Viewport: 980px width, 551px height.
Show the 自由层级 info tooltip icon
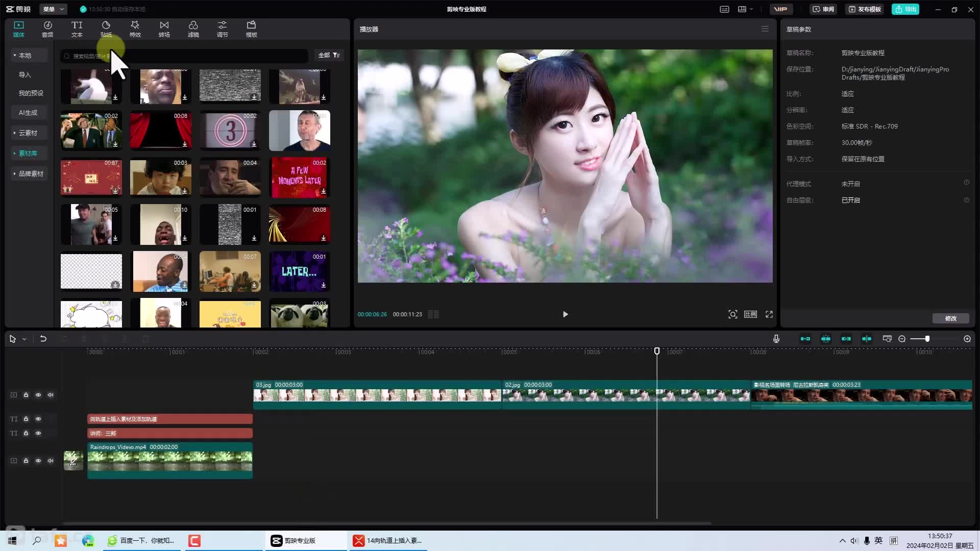pyautogui.click(x=966, y=200)
